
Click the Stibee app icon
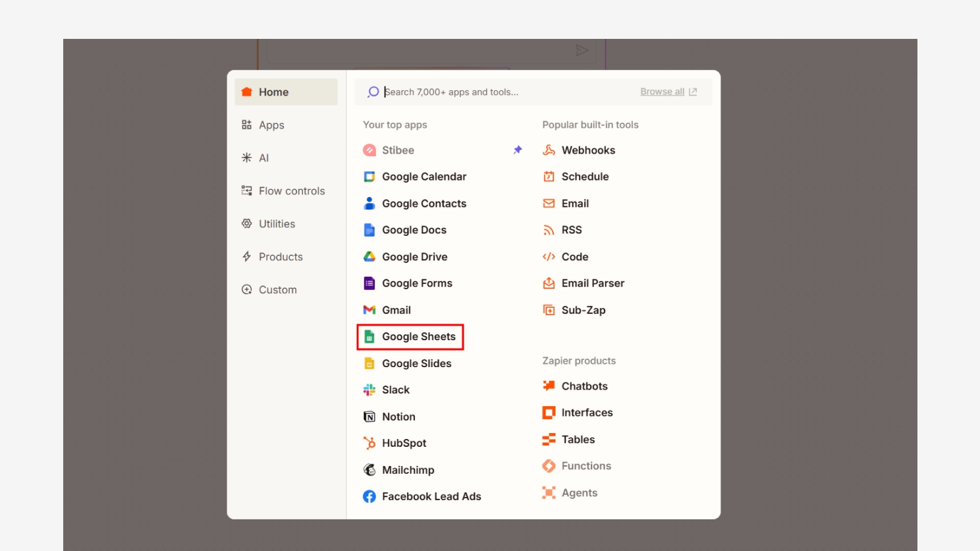[369, 150]
